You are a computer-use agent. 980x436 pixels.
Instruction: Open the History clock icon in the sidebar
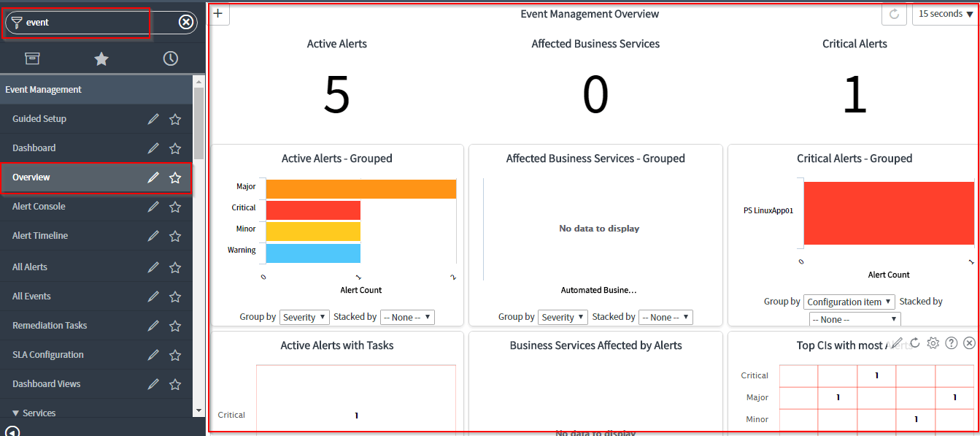pyautogui.click(x=170, y=58)
